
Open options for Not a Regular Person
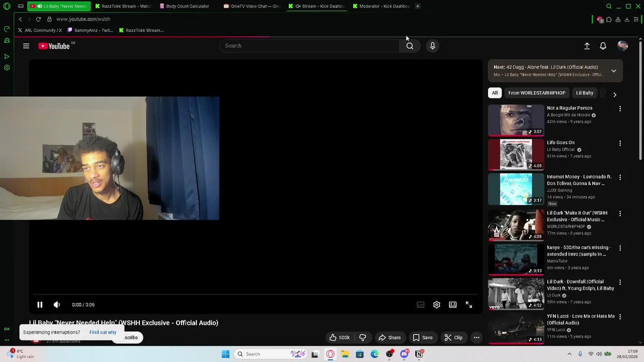(620, 109)
